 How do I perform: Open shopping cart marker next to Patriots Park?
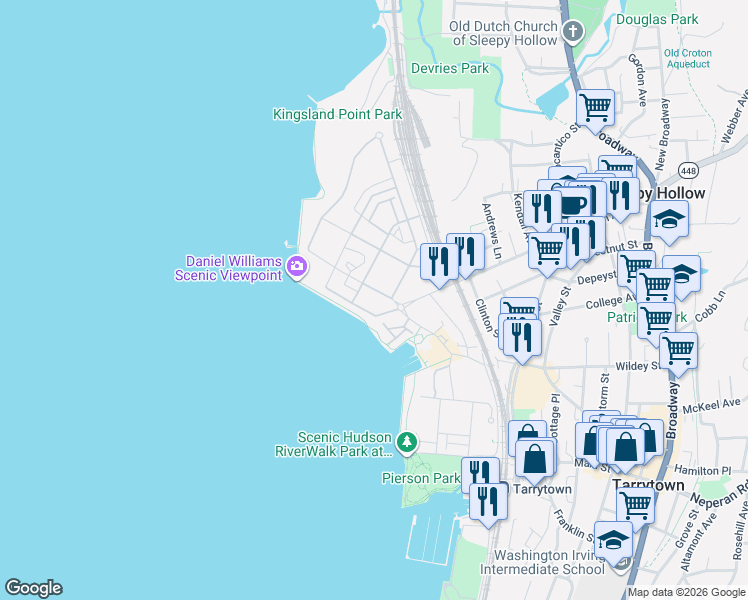point(656,321)
